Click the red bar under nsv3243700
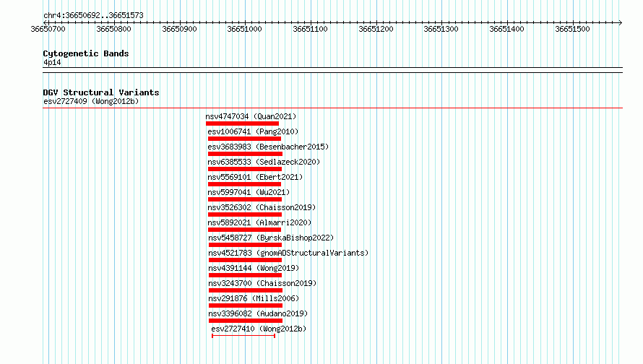This screenshot has width=643, height=364. click(246, 290)
